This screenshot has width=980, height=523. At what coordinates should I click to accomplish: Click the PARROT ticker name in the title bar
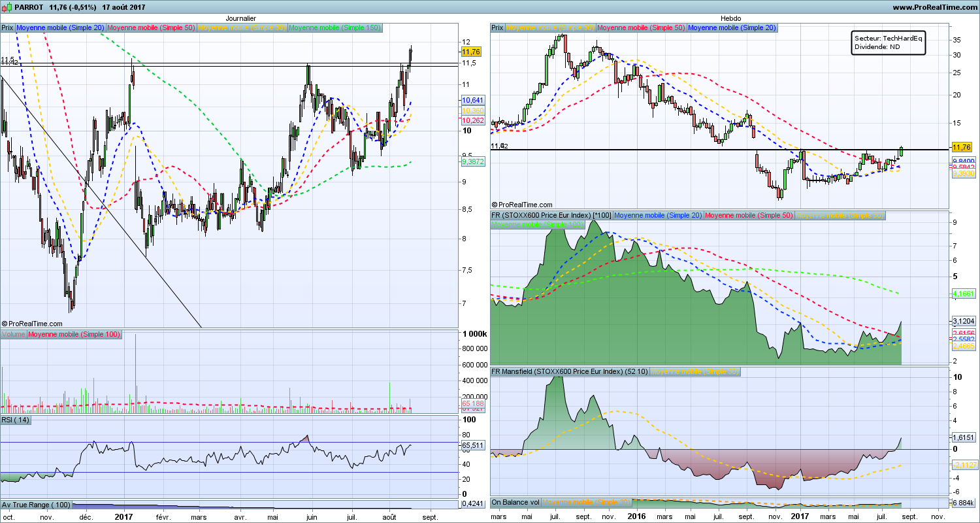click(29, 7)
